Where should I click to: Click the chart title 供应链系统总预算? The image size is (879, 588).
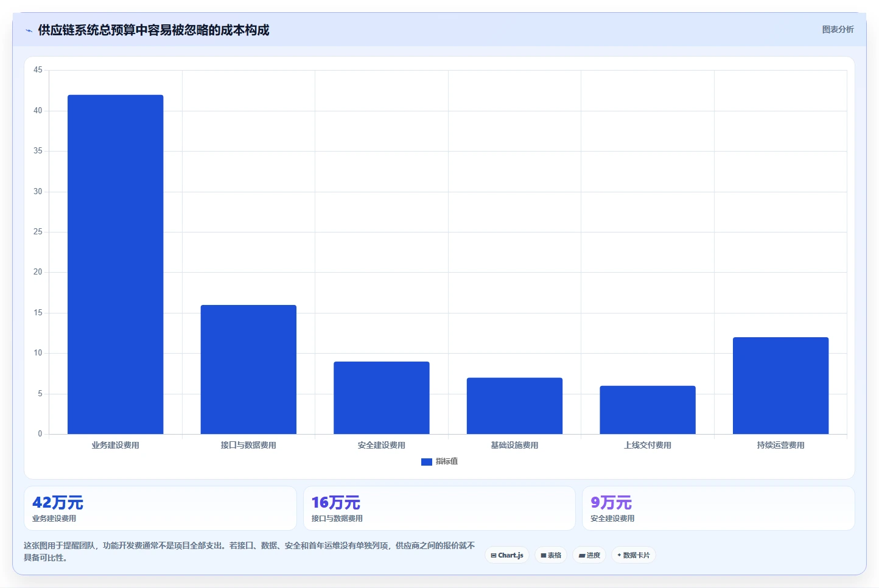click(153, 30)
